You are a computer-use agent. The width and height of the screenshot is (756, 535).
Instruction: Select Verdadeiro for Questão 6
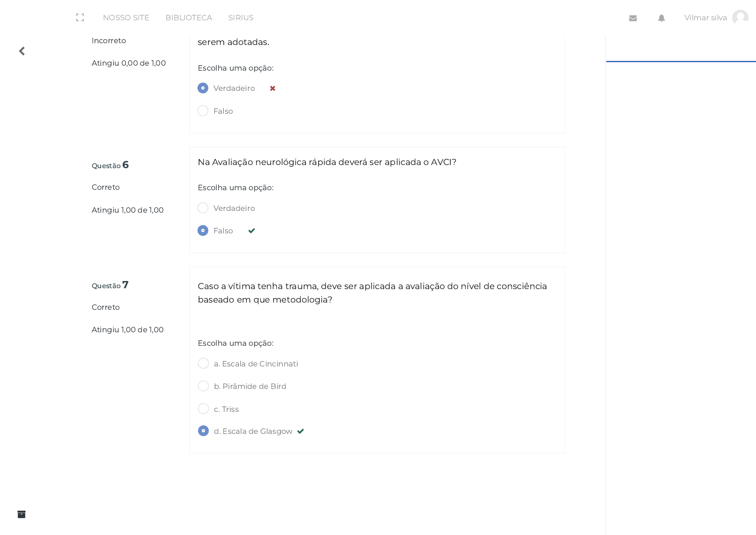tap(203, 208)
